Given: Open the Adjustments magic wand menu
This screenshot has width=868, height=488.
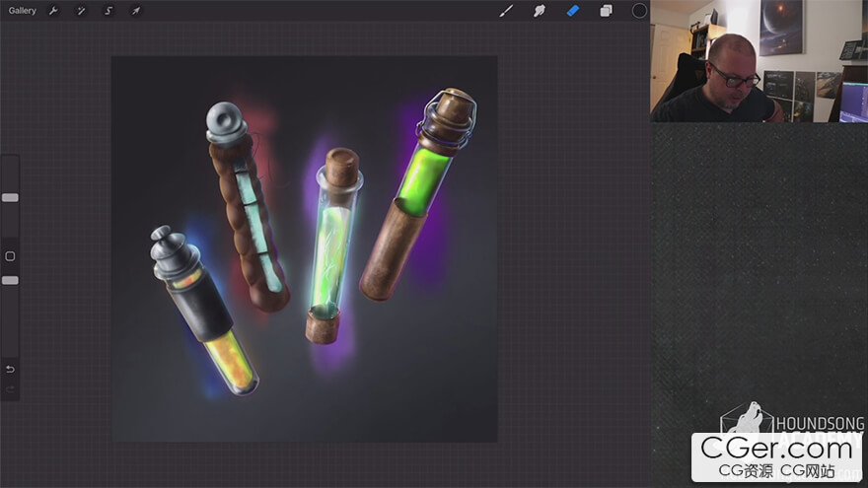Looking at the screenshot, I should [x=81, y=11].
